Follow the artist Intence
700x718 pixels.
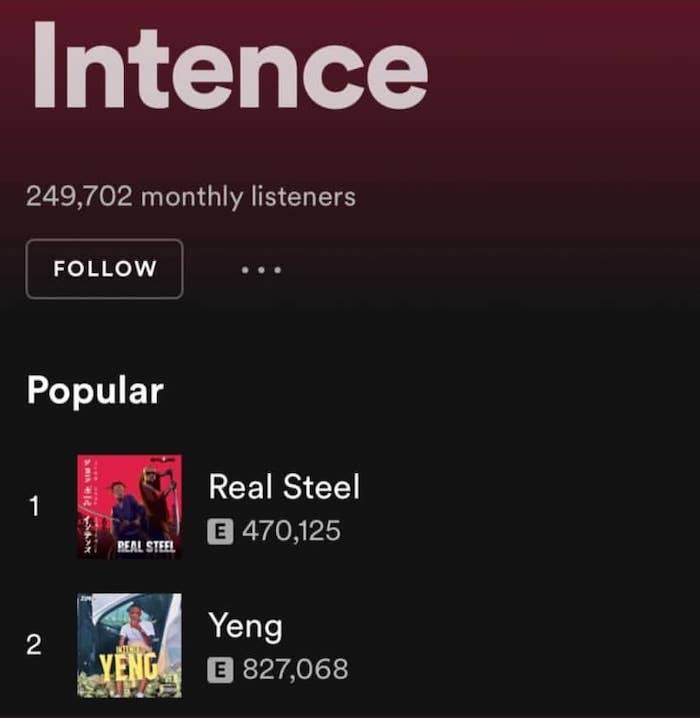104,269
